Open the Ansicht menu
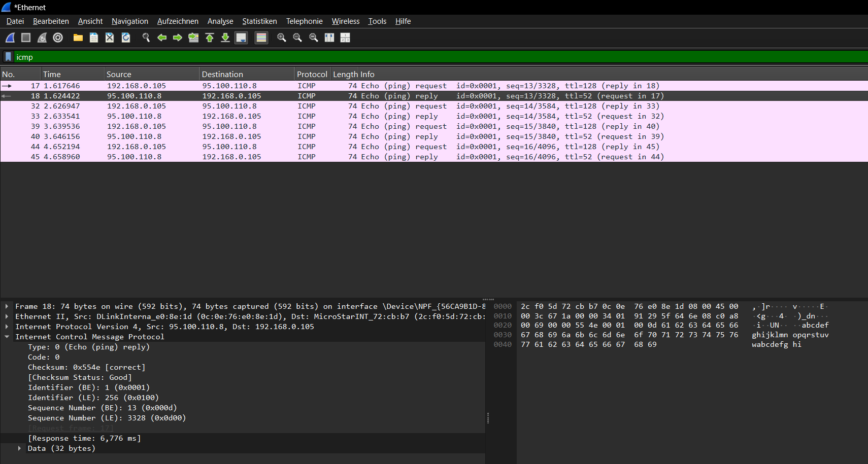The width and height of the screenshot is (868, 464). [x=90, y=21]
